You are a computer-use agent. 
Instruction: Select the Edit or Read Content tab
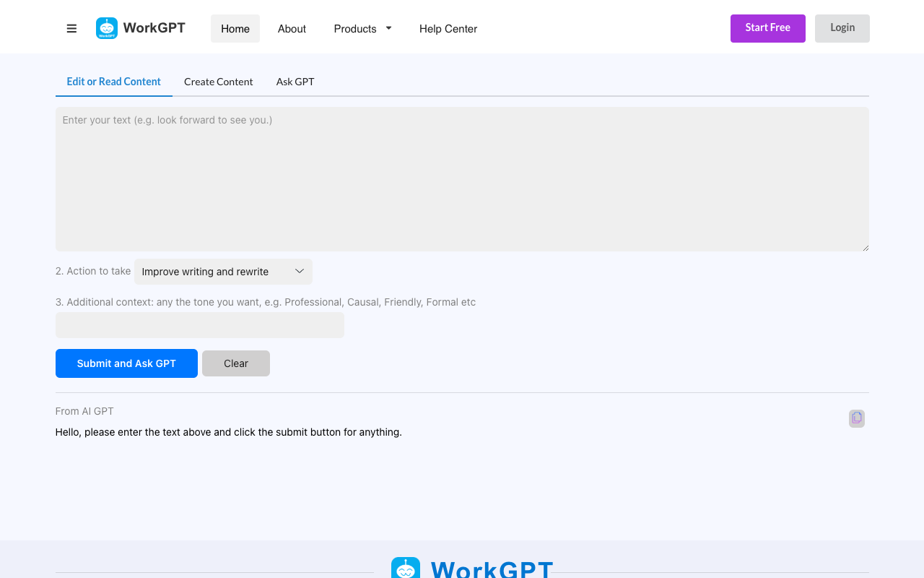[x=114, y=82]
